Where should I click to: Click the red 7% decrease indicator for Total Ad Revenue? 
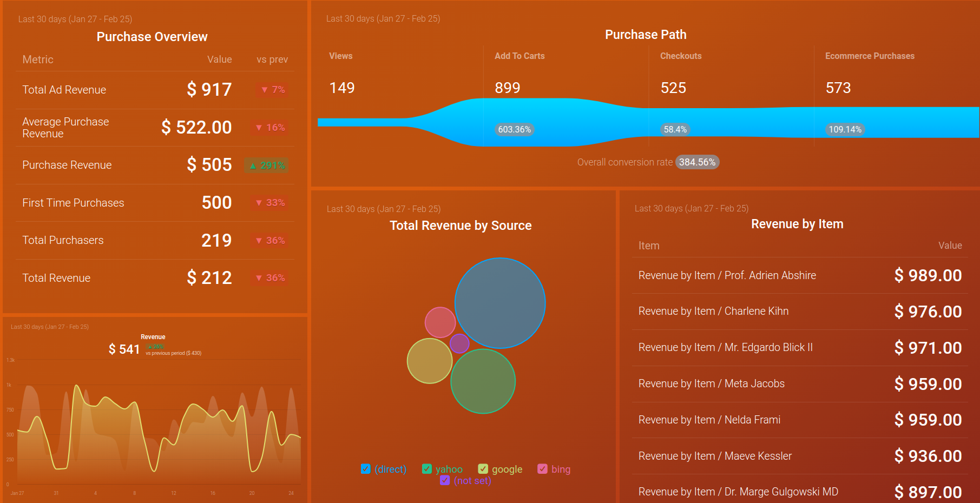click(272, 90)
